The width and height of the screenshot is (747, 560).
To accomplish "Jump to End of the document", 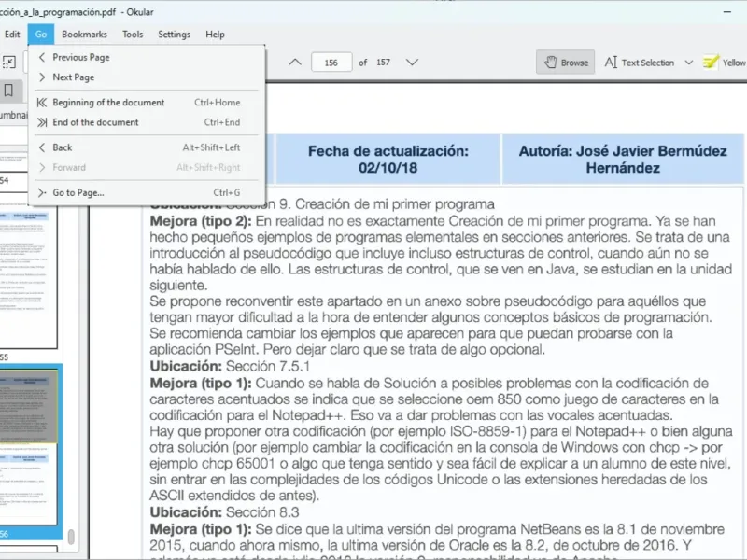I will pyautogui.click(x=147, y=122).
